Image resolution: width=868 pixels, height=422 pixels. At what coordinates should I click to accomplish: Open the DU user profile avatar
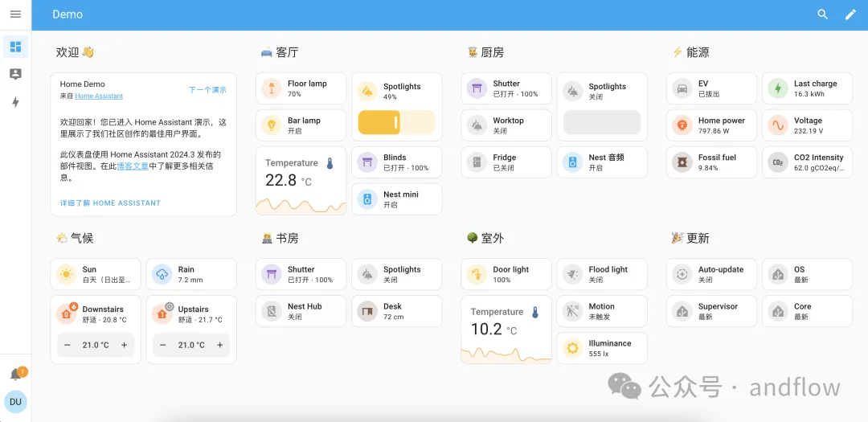pyautogui.click(x=15, y=402)
